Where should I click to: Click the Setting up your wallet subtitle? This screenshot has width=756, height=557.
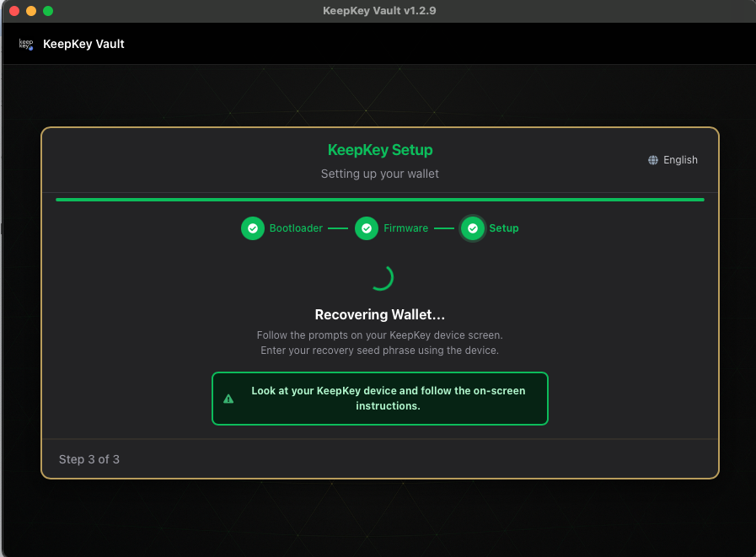click(380, 174)
